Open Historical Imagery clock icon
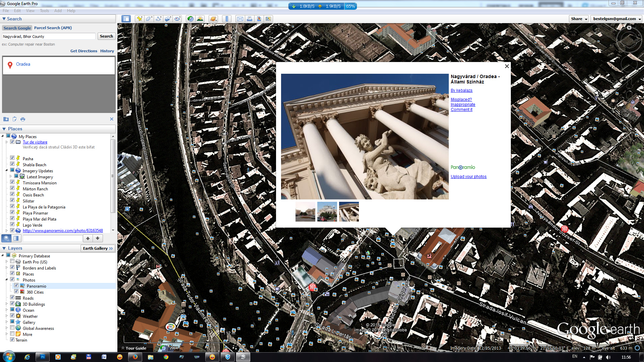 [x=191, y=19]
